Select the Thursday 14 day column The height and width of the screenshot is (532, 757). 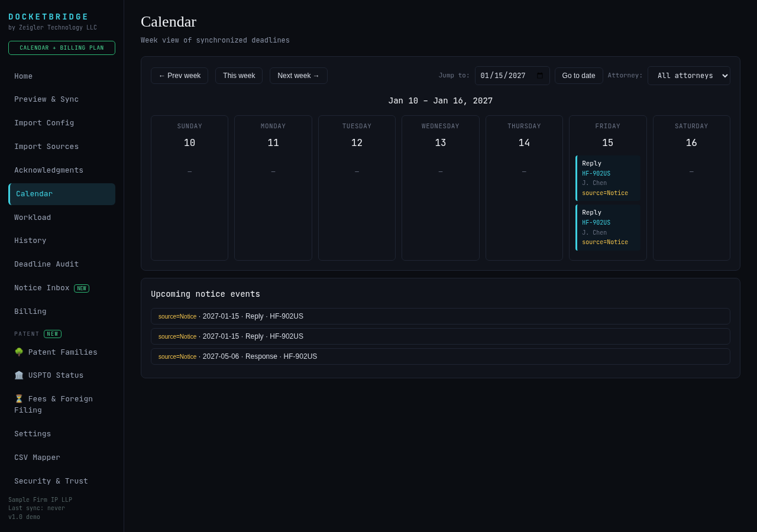click(524, 188)
